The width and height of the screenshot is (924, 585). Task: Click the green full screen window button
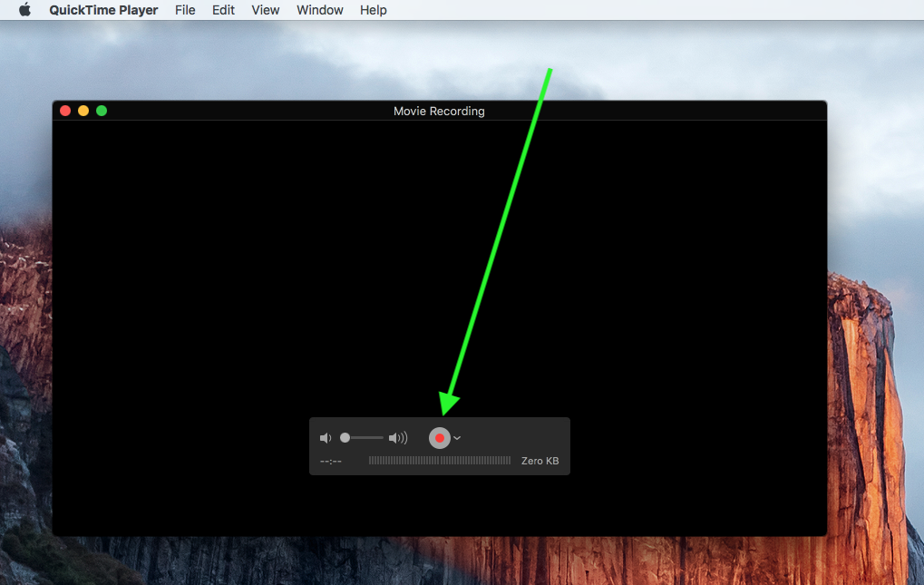[x=102, y=111]
